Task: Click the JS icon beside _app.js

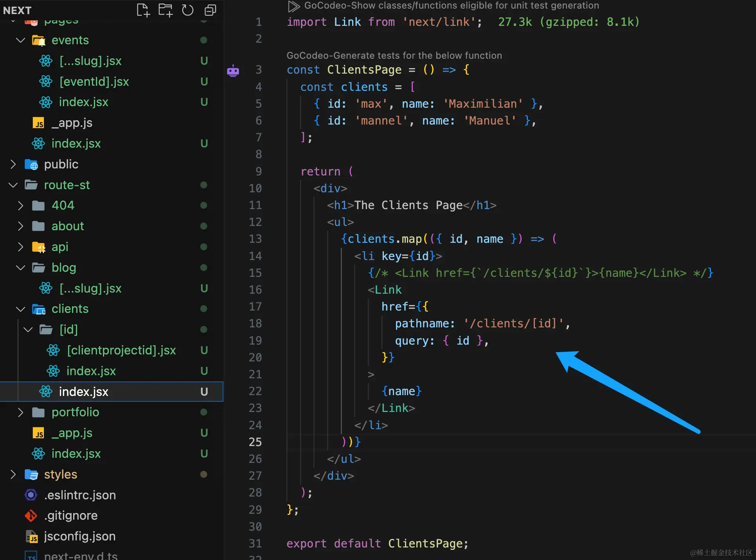Action: [x=38, y=123]
